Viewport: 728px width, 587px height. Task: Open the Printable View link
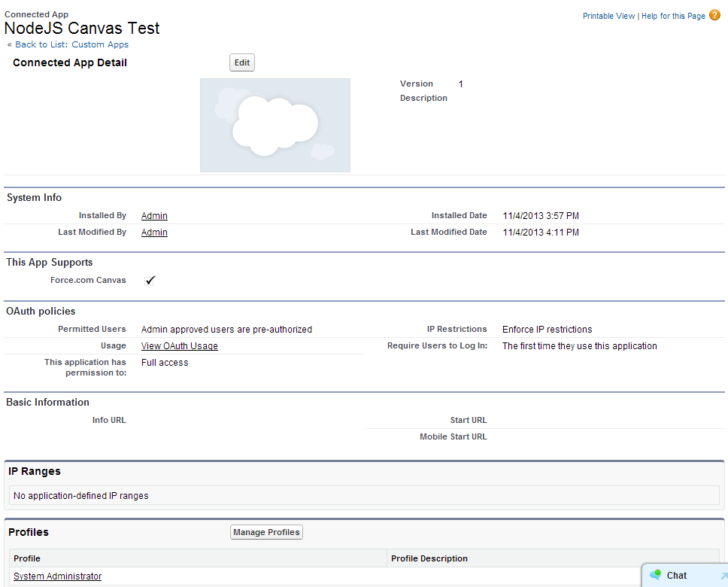(608, 16)
